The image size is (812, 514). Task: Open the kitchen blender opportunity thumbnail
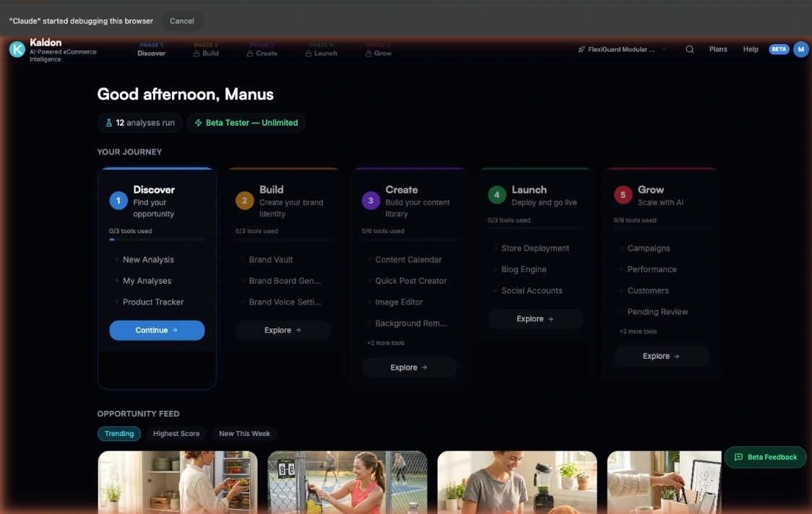(x=517, y=482)
